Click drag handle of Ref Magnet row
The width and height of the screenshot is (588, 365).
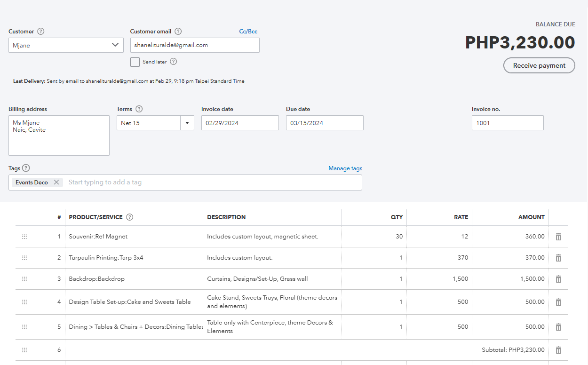(x=24, y=237)
